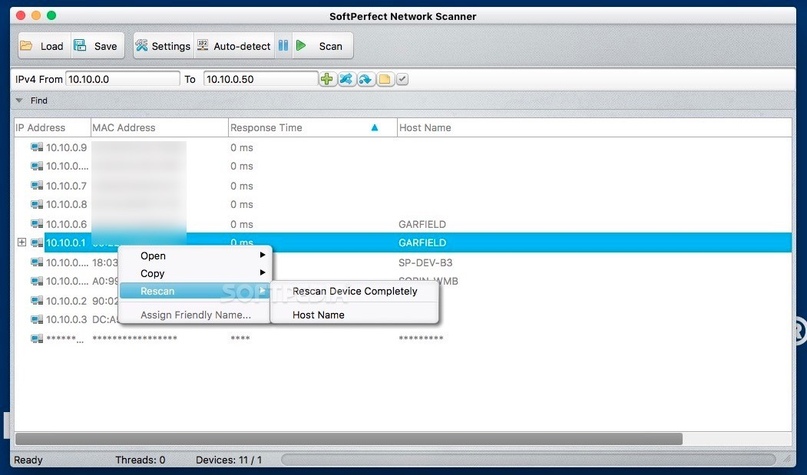Click device icon of the asterisk row
The width and height of the screenshot is (807, 475).
(37, 339)
